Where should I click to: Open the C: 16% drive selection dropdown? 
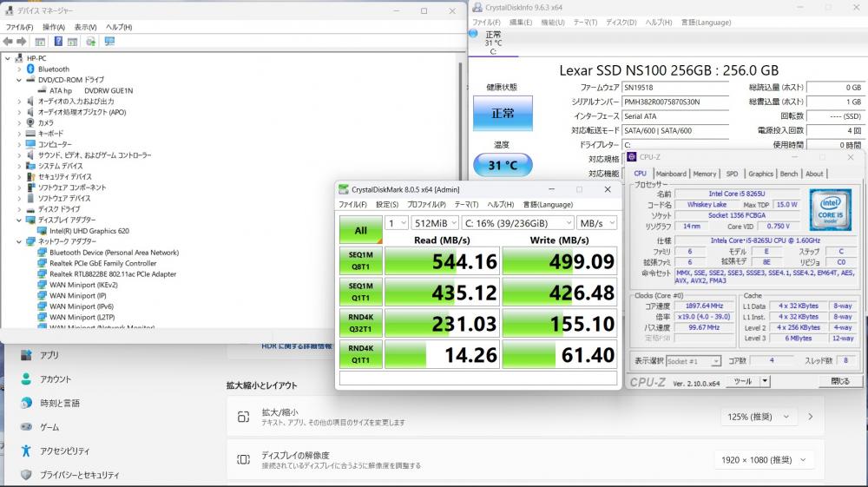[517, 223]
